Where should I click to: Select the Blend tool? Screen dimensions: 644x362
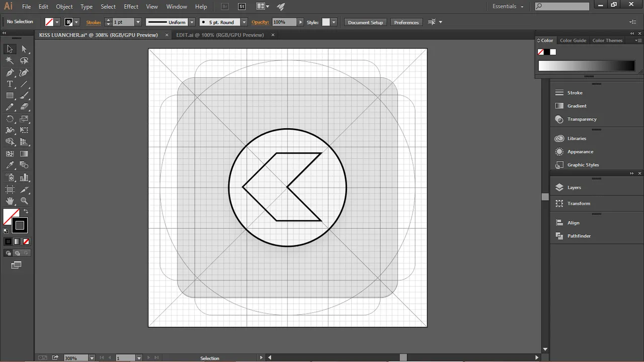[x=24, y=165]
